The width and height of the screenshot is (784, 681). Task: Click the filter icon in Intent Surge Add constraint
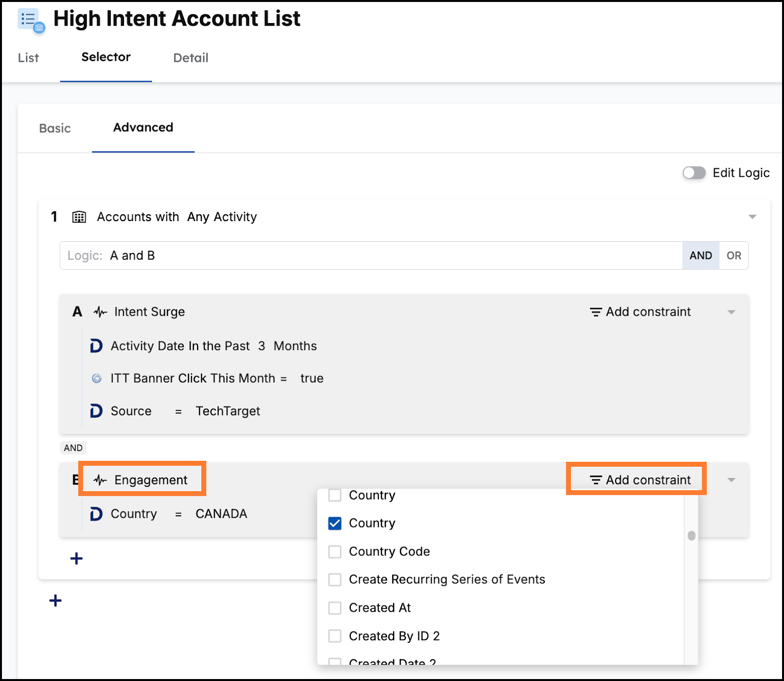[x=596, y=312]
